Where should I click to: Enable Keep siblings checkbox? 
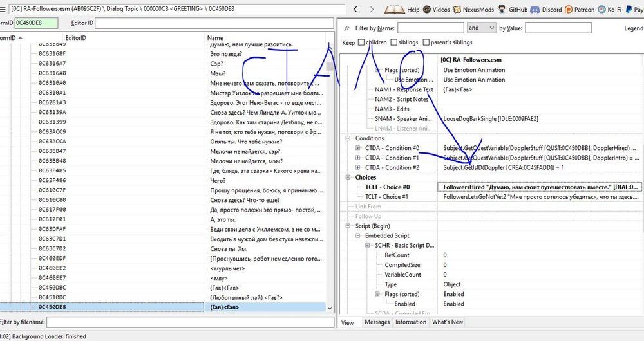point(394,42)
